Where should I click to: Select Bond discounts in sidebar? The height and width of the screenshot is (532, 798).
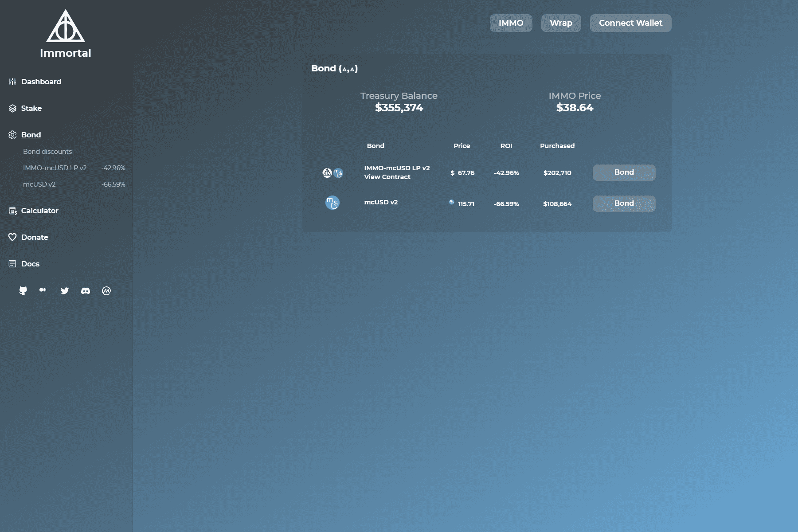47,151
